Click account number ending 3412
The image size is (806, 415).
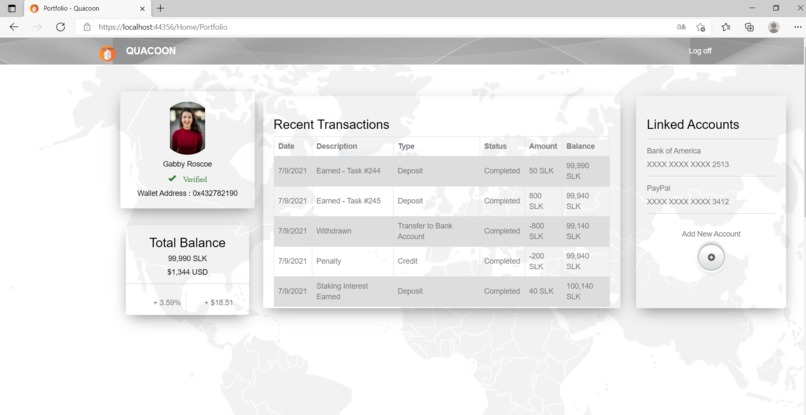688,202
